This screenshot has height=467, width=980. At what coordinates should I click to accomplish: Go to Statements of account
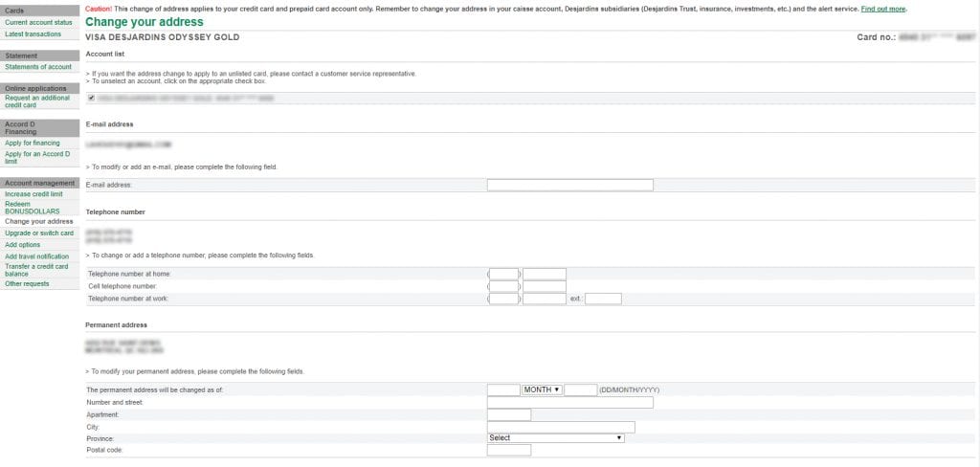38,67
